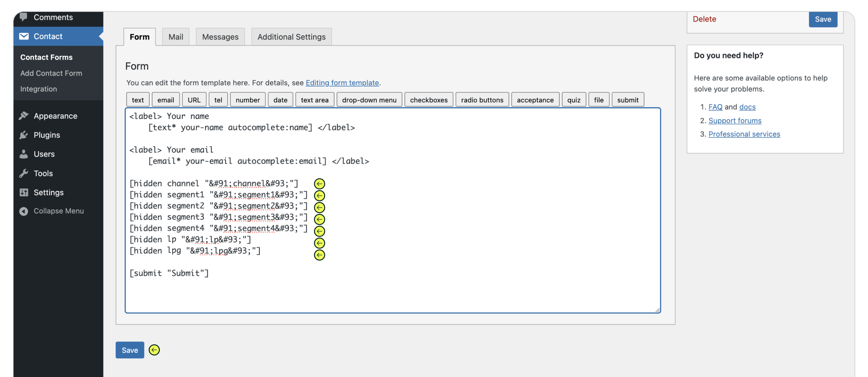Click the top-right Save button

pyautogui.click(x=823, y=19)
